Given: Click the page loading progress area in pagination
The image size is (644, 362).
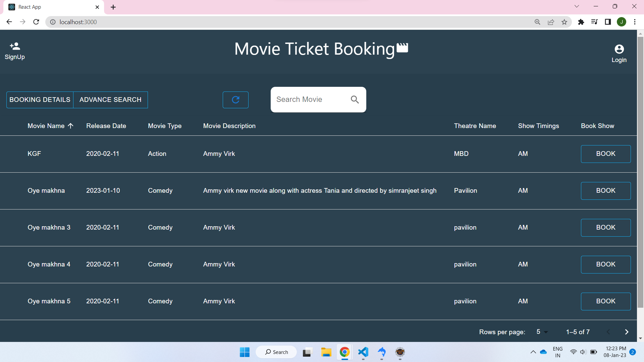Looking at the screenshot, I should pos(578,332).
